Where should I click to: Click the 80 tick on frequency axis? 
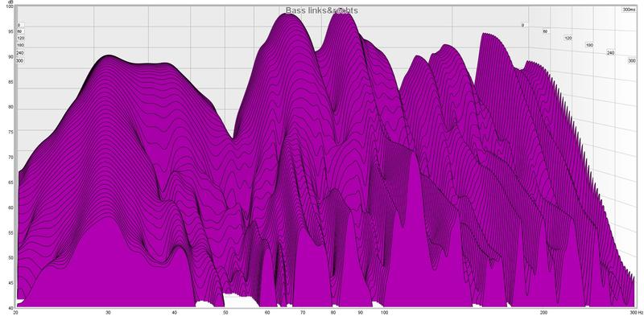[333, 313]
